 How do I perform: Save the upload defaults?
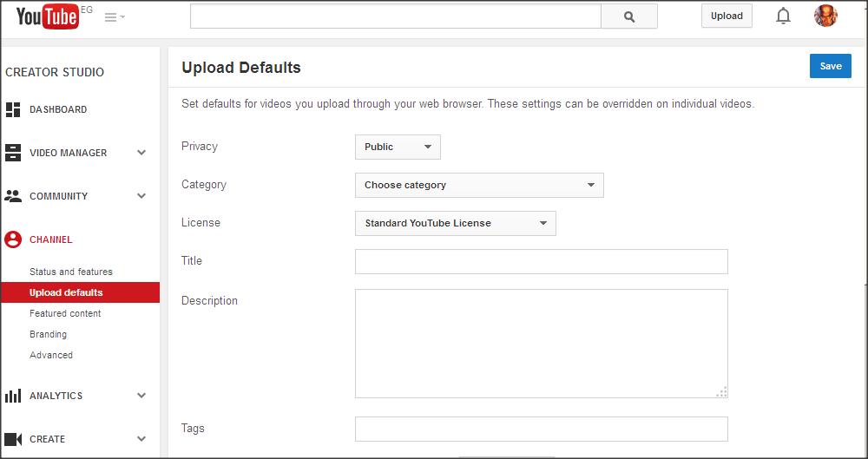pyautogui.click(x=831, y=66)
